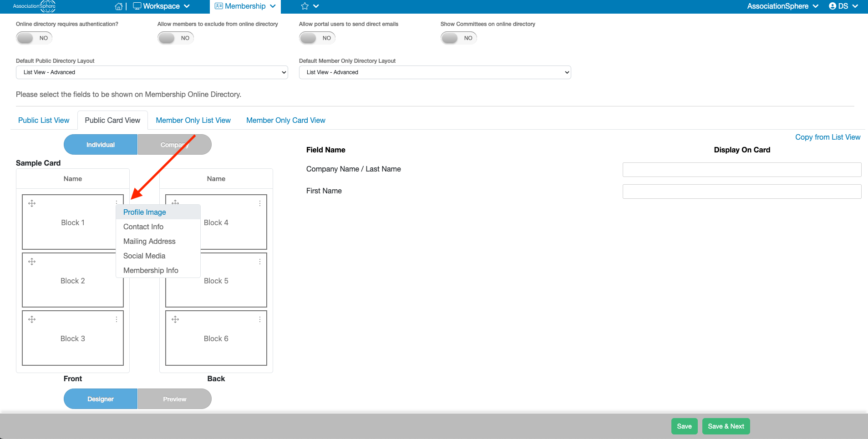Expand the chevron next to the star
Viewport: 868px width, 439px height.
[x=316, y=6]
